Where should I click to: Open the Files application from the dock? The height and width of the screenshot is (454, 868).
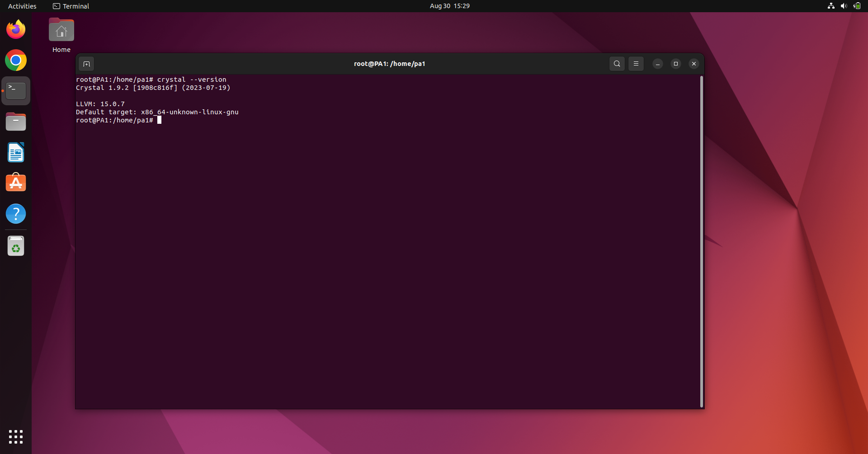[16, 121]
